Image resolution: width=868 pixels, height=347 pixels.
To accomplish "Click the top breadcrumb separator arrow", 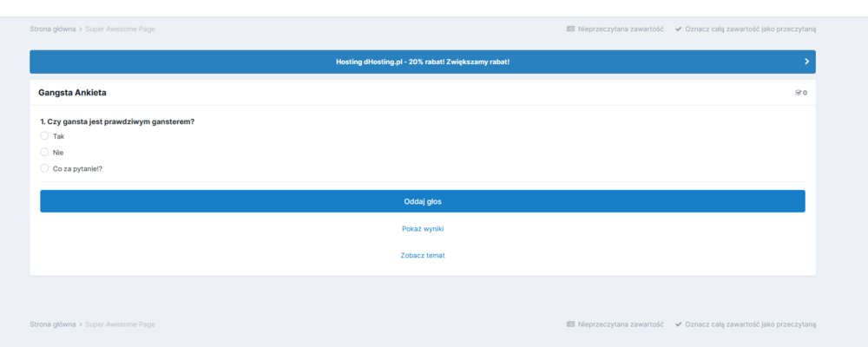I will 81,29.
